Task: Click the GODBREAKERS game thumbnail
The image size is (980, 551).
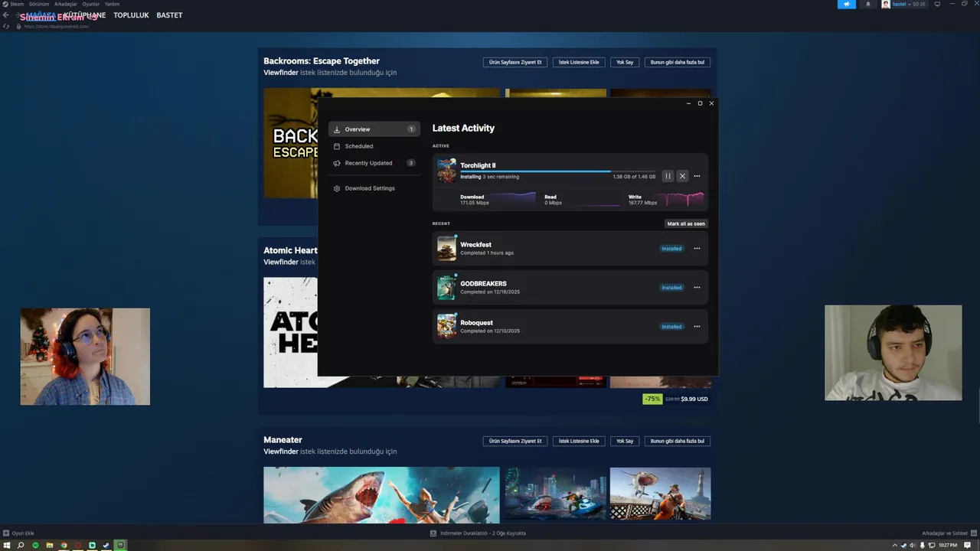Action: [x=446, y=288]
